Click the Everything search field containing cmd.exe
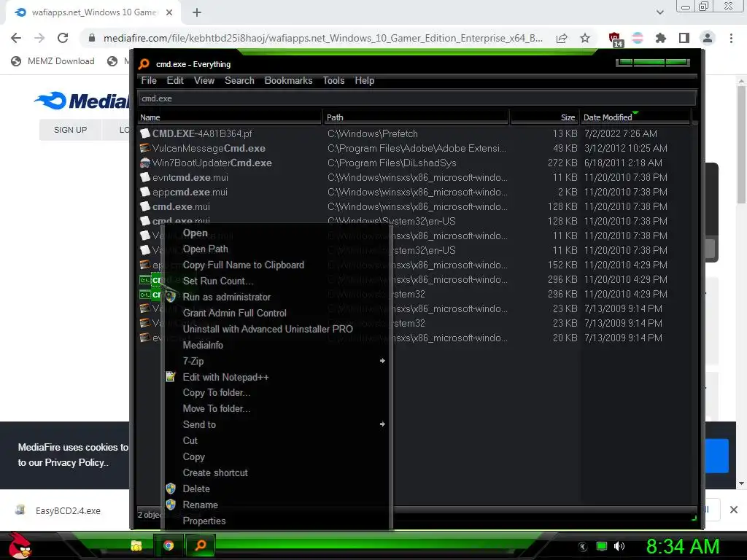This screenshot has height=560, width=747. pyautogui.click(x=417, y=98)
